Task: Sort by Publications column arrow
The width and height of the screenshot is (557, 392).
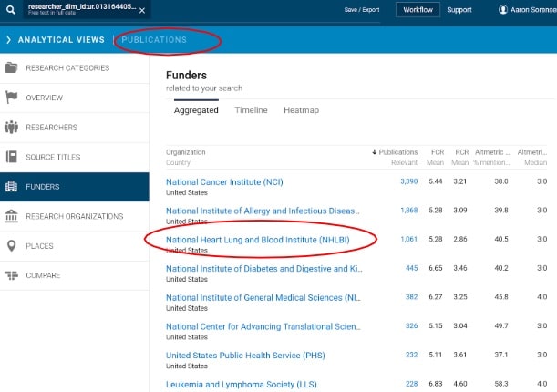Action: tap(374, 152)
